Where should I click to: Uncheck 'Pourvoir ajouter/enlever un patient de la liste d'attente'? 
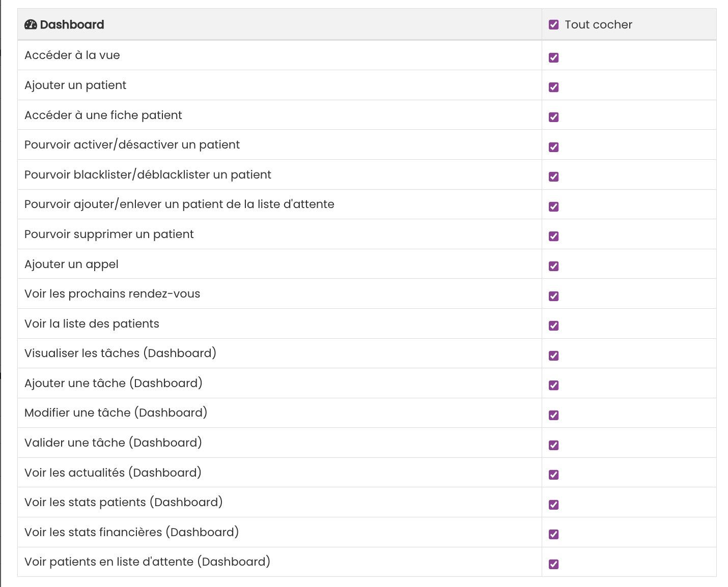(554, 207)
